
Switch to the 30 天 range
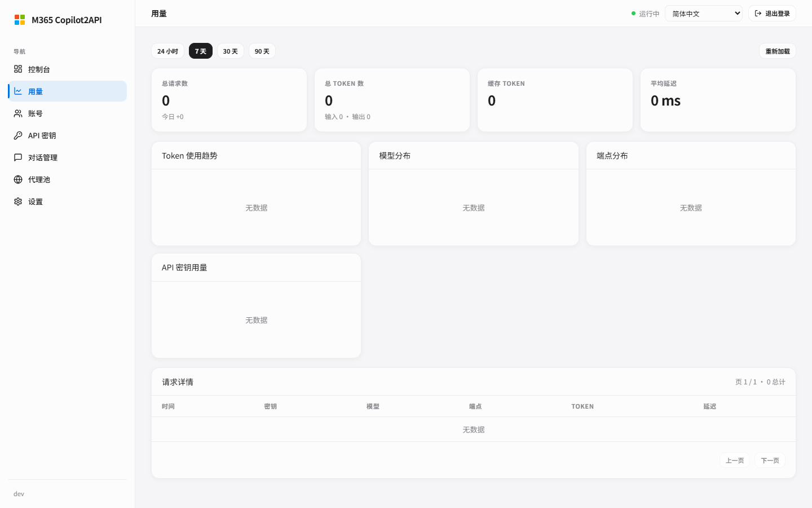(230, 51)
